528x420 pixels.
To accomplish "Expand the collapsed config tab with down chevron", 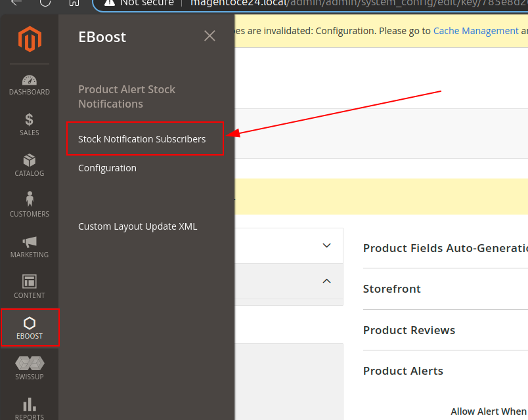I will click(326, 245).
